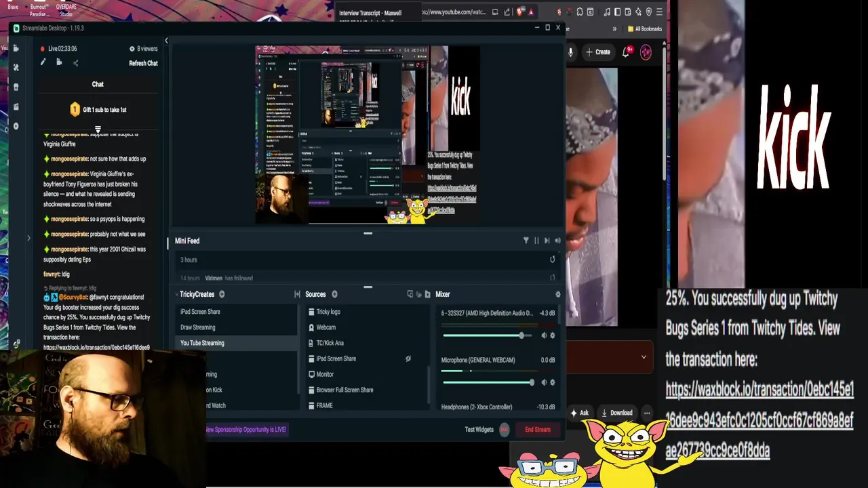868x488 pixels.
Task: Click the pencil edit stream info icon
Action: [43, 62]
